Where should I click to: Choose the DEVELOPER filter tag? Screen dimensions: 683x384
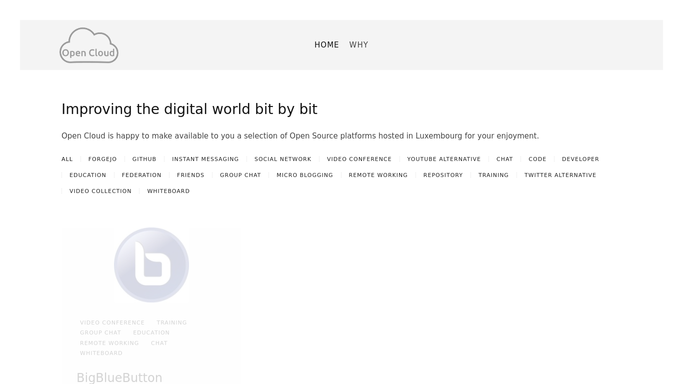tap(580, 159)
